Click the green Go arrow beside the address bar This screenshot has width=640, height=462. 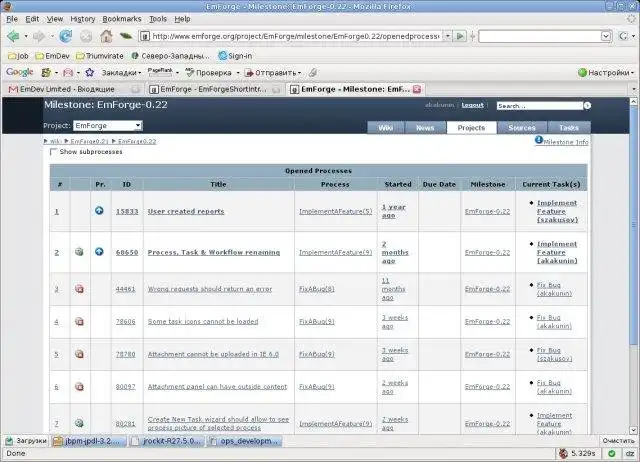point(460,36)
